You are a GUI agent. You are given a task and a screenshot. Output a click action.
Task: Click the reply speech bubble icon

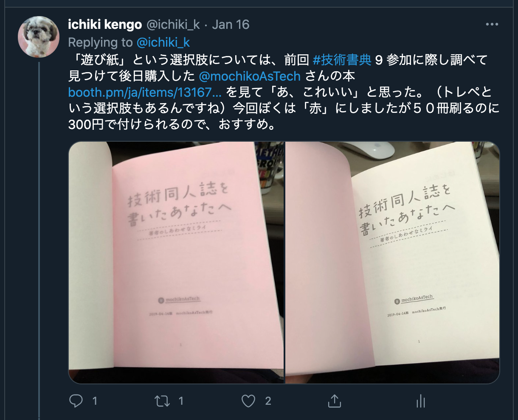point(76,401)
